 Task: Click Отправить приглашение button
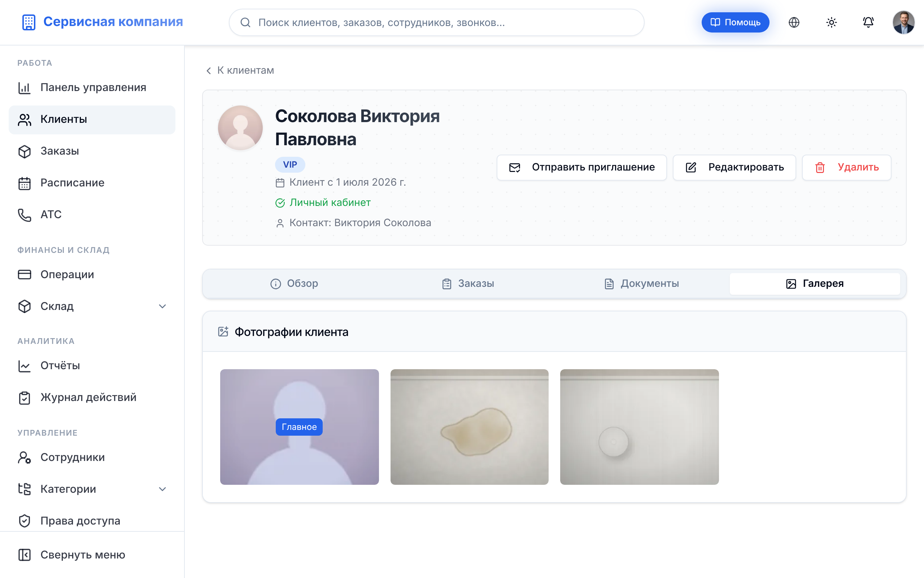[581, 167]
